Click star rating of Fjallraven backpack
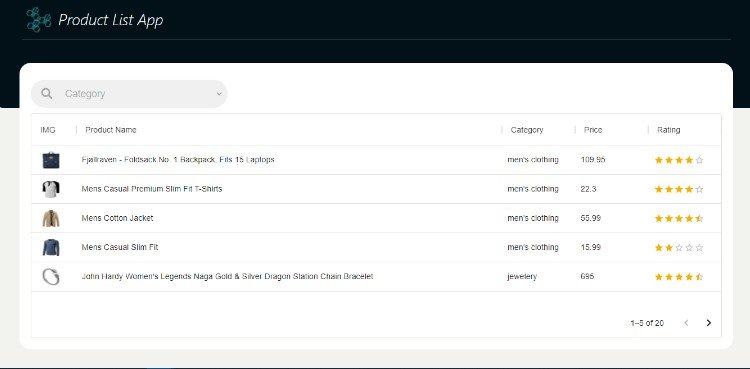Image resolution: width=750 pixels, height=369 pixels. click(x=679, y=160)
